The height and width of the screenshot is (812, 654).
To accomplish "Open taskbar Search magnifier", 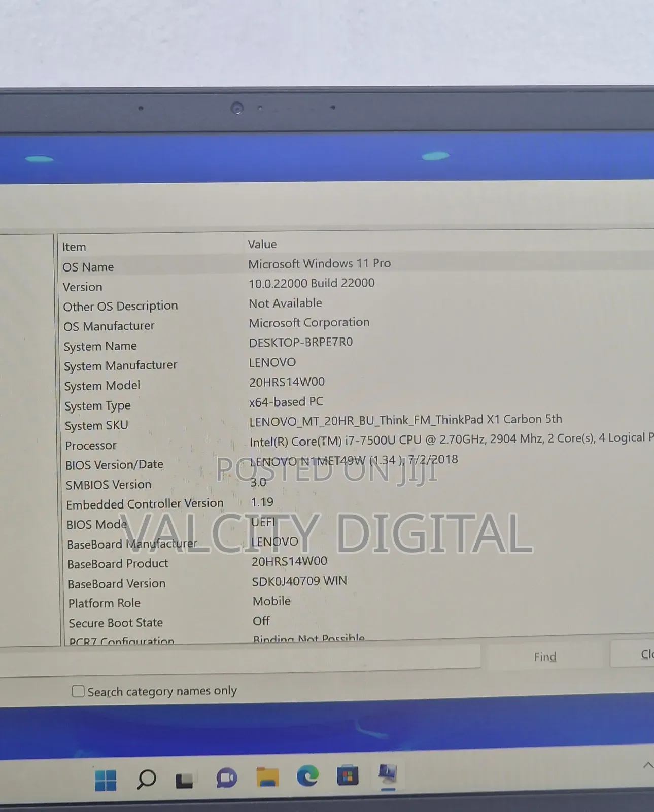I will [146, 780].
